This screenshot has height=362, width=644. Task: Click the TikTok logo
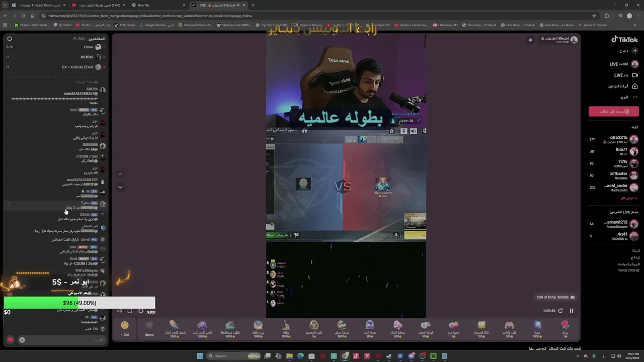point(624,40)
